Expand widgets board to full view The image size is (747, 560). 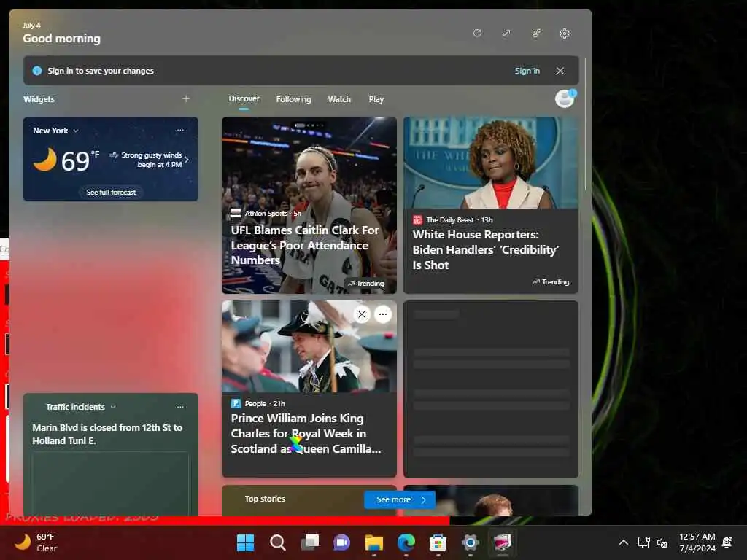click(506, 33)
